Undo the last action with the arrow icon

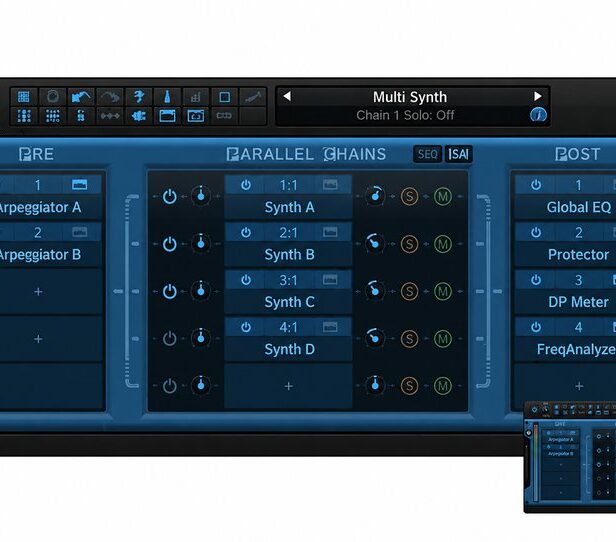point(81,97)
